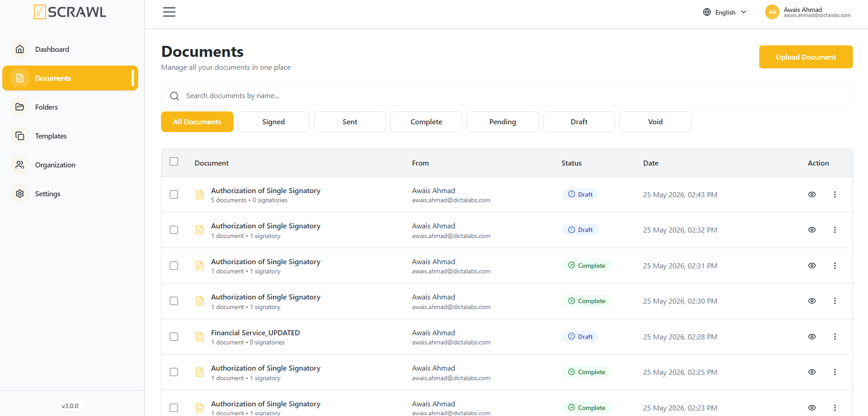View the 02:43 PM document via eye icon
The image size is (868, 416).
click(812, 194)
